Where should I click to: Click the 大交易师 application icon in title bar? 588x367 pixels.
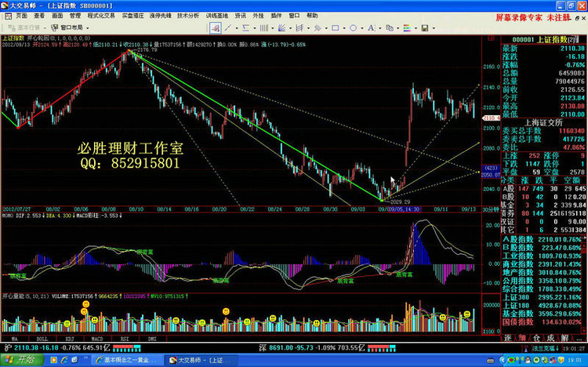click(5, 5)
